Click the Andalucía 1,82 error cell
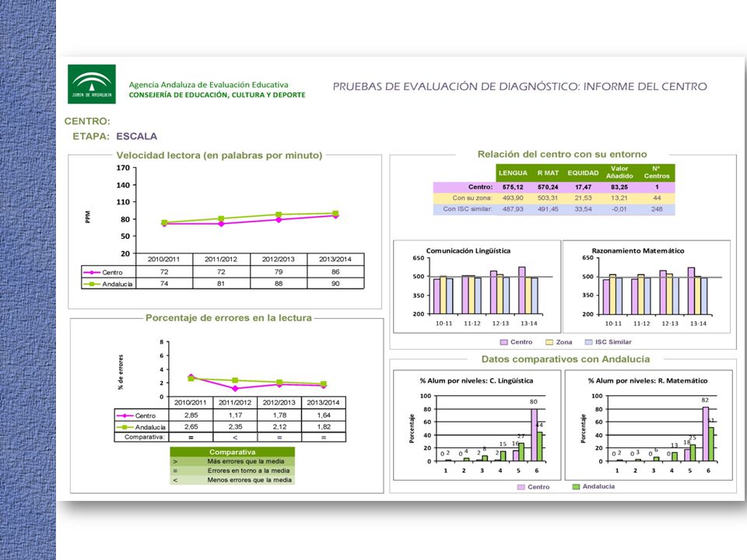Viewport: 747px width, 560px height. click(x=324, y=427)
